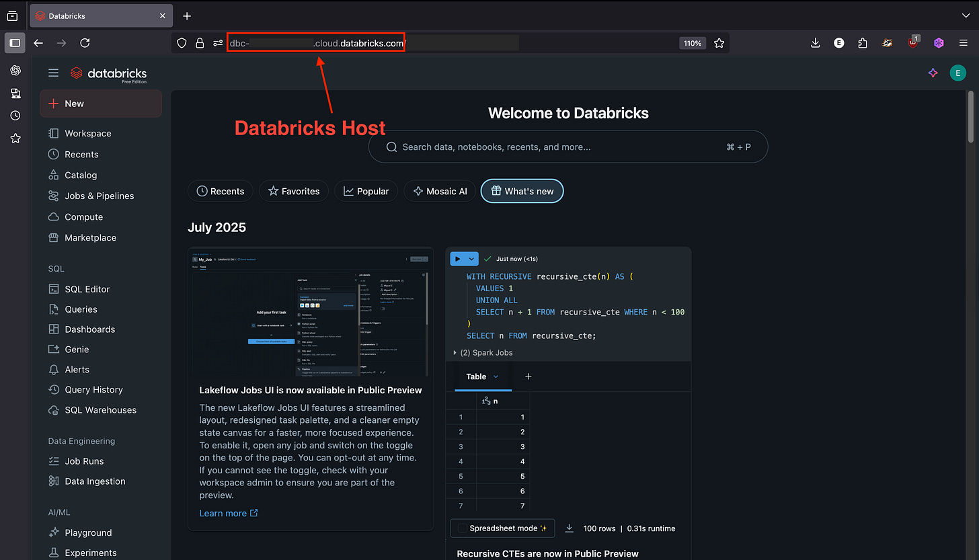Click the Databricks logo

click(x=108, y=73)
